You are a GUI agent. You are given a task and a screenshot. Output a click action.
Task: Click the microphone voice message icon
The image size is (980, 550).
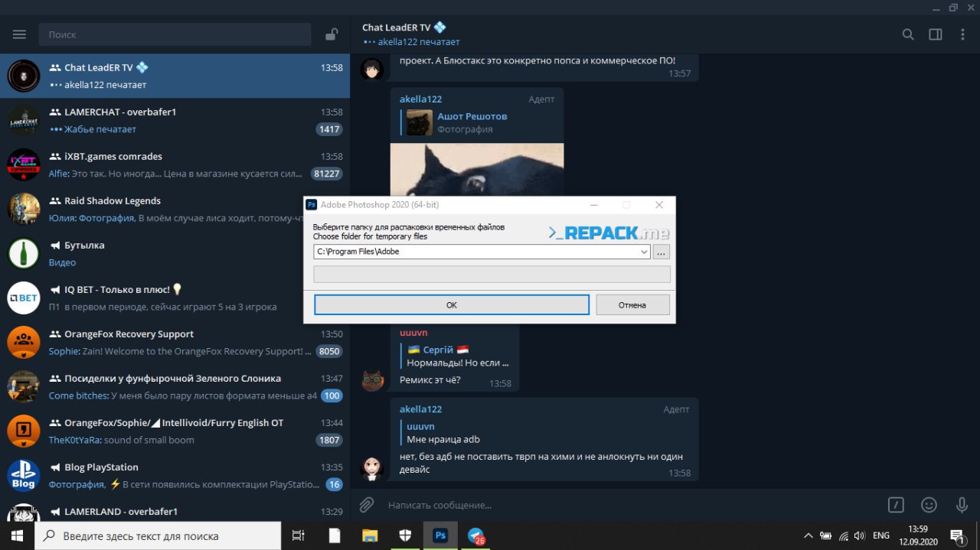point(962,505)
